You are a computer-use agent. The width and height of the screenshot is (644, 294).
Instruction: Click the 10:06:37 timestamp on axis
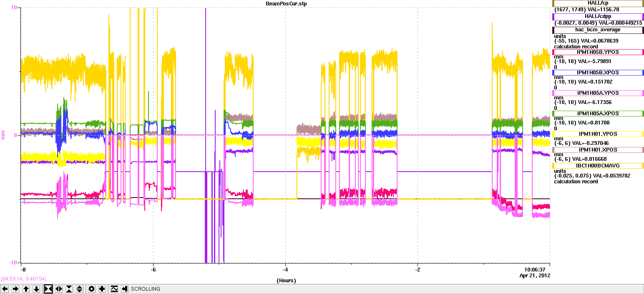(535, 269)
